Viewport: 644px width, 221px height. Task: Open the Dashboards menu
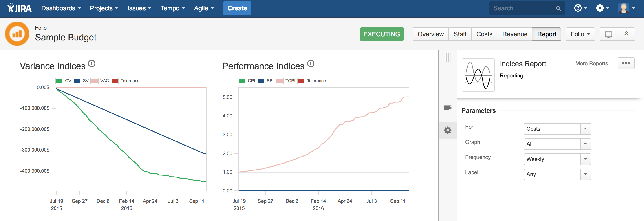point(61,8)
